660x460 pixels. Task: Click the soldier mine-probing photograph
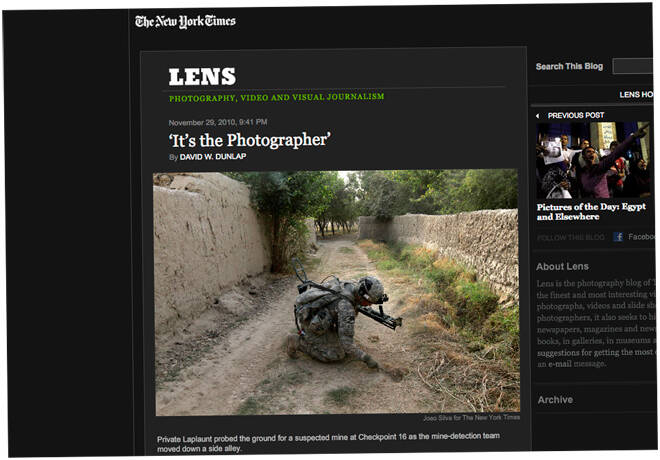pos(337,292)
